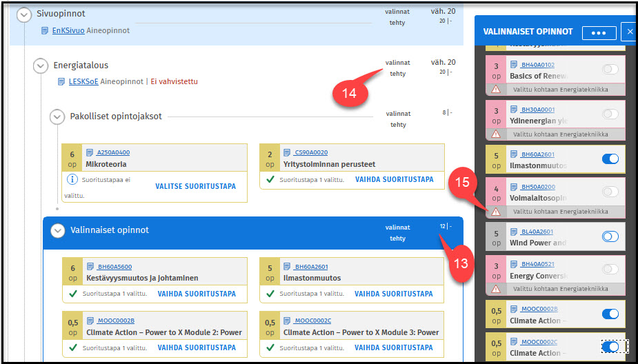Click the document icon beside LESKSoE
Image resolution: width=638 pixels, height=364 pixels.
click(62, 81)
